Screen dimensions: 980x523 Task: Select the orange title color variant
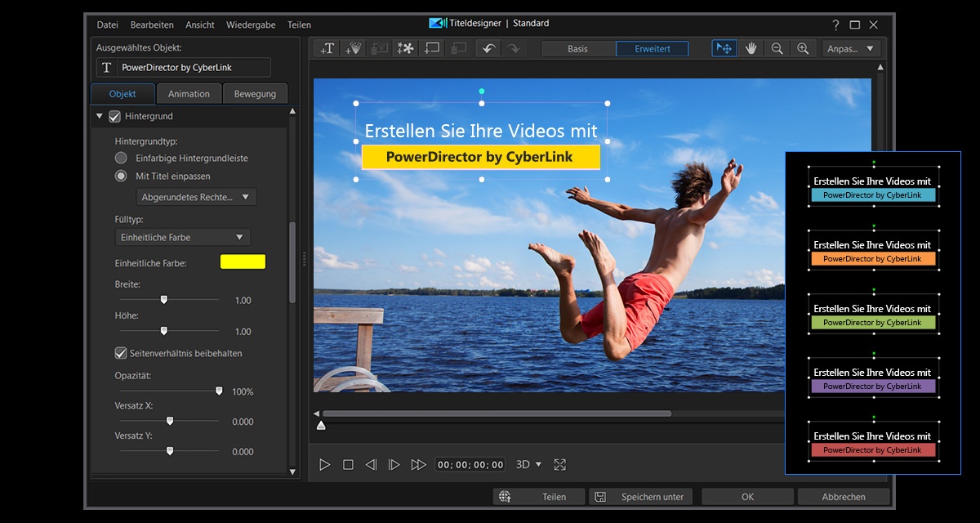[872, 258]
